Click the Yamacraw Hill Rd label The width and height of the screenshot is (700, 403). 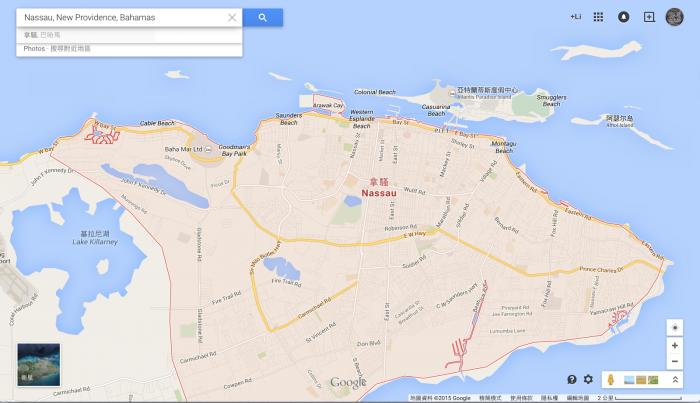(612, 309)
